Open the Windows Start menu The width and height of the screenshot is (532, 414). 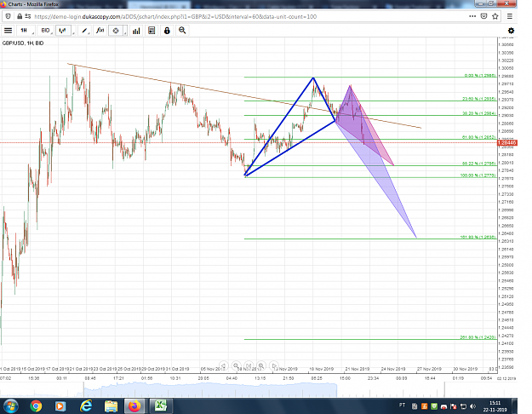(10, 406)
